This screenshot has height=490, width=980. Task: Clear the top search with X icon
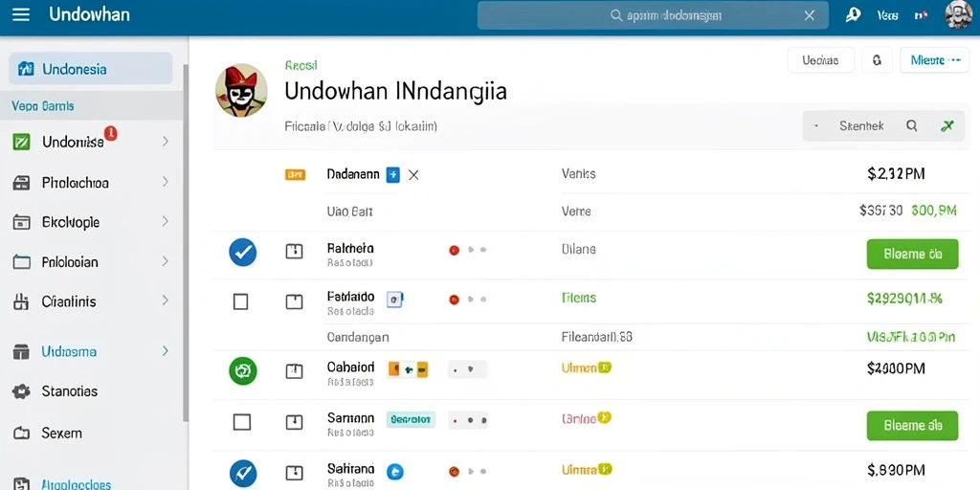(x=809, y=15)
